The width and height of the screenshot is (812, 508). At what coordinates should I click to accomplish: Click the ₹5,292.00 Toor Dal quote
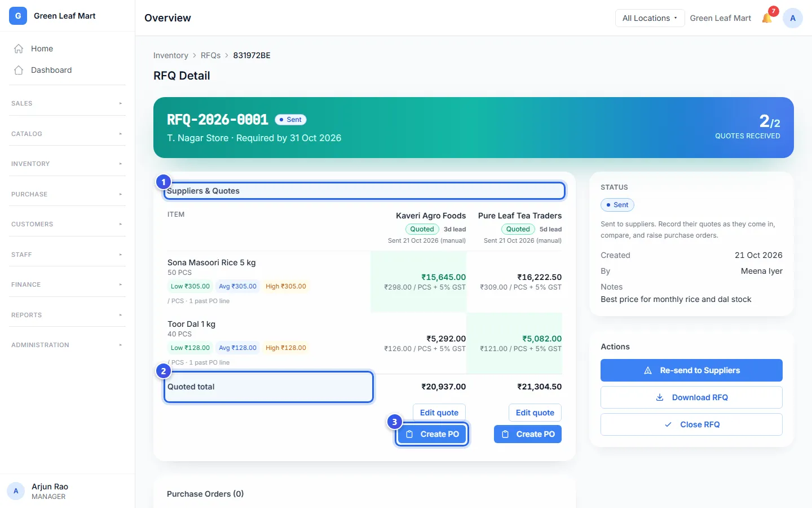[x=446, y=339]
